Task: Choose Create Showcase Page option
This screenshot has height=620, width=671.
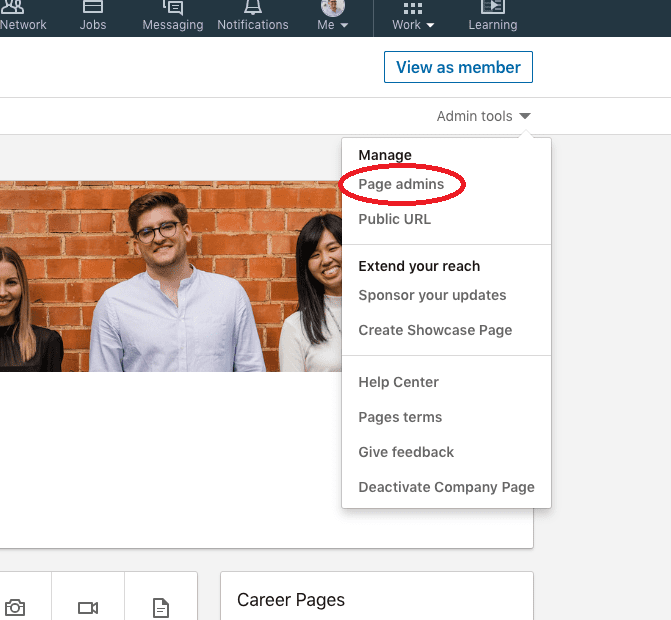Action: click(435, 330)
